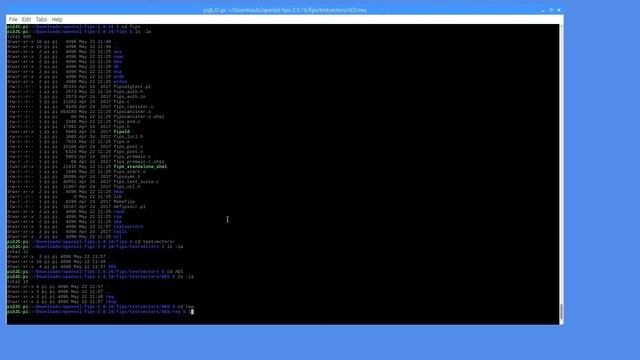The image size is (640, 360).
Task: Click the 'cd testvectors/' command text
Action: (x=156, y=242)
